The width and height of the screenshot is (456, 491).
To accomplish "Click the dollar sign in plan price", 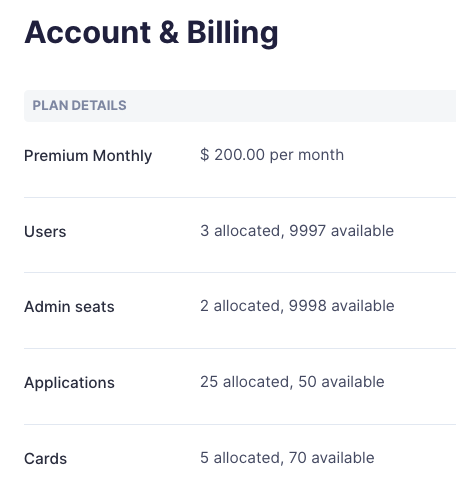I will click(205, 155).
